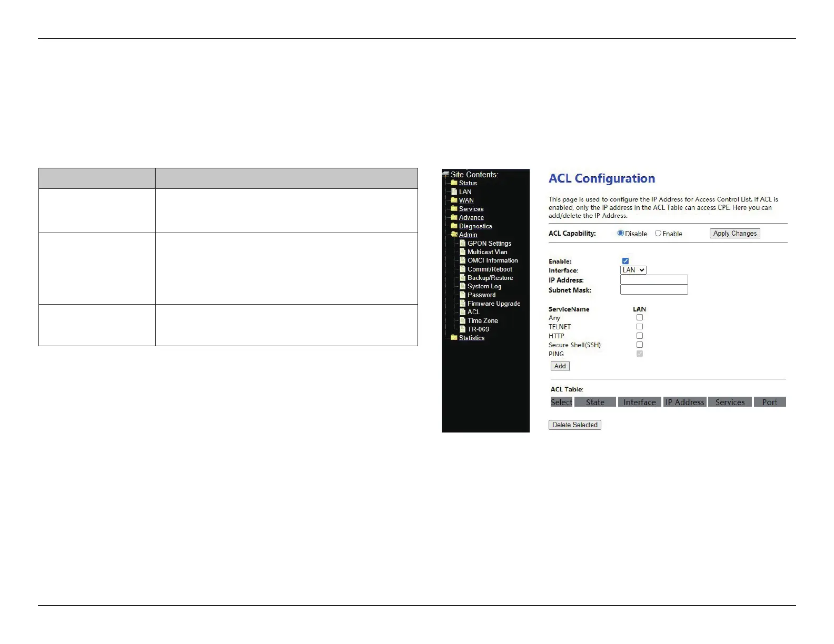Viewport: 834px width, 644px height.
Task: Check the Any service checkbox
Action: [x=640, y=317]
